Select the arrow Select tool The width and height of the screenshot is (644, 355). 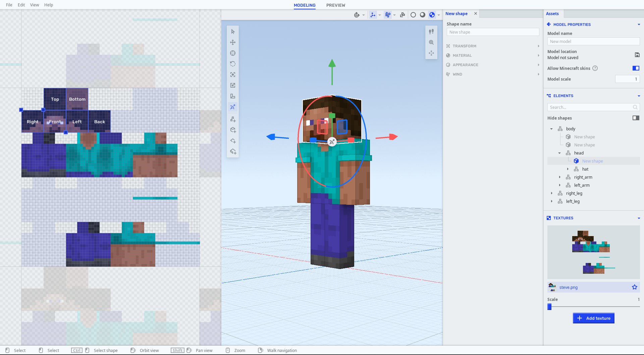[233, 31]
